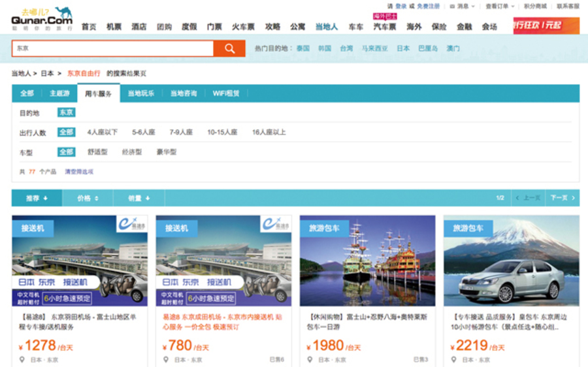Sort results by 价格 price
Screen dimensions: 588x367
88,198
